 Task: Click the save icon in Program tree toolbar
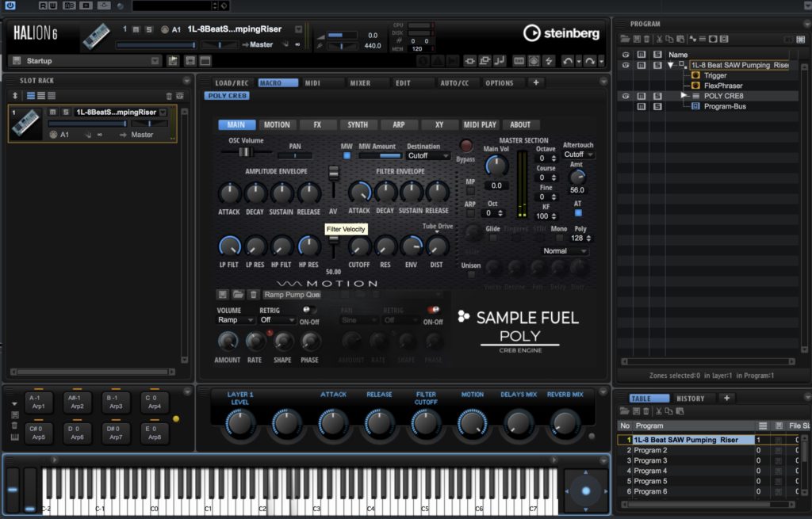tap(637, 40)
